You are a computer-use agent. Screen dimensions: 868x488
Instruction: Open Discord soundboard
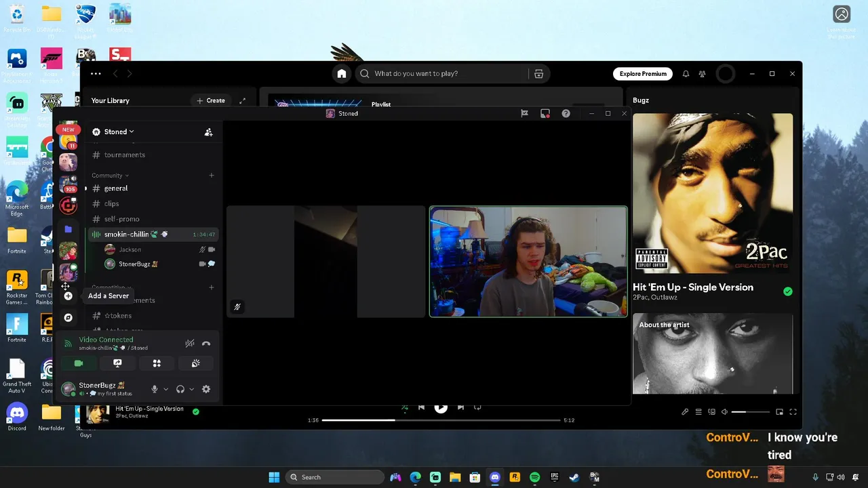click(x=196, y=363)
